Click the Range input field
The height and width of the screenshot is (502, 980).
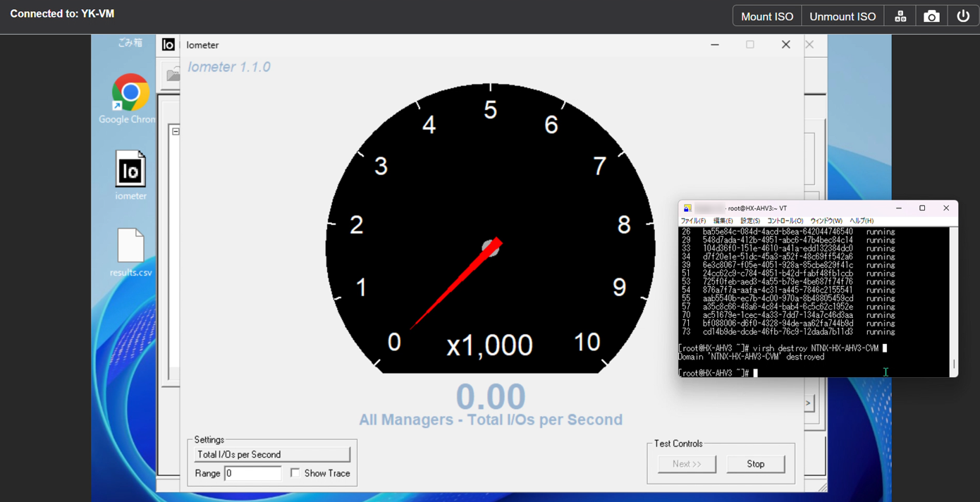click(x=253, y=473)
